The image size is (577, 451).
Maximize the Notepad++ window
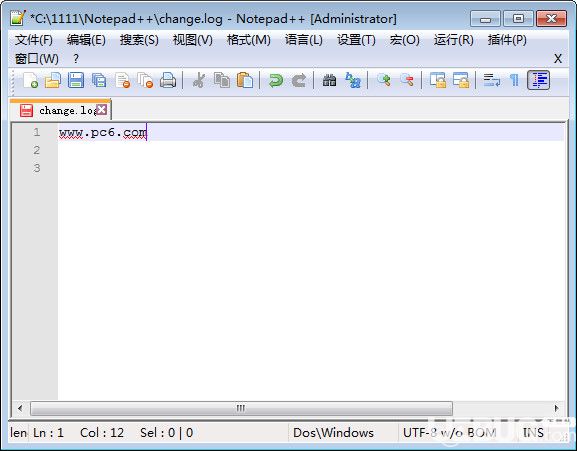click(x=518, y=18)
